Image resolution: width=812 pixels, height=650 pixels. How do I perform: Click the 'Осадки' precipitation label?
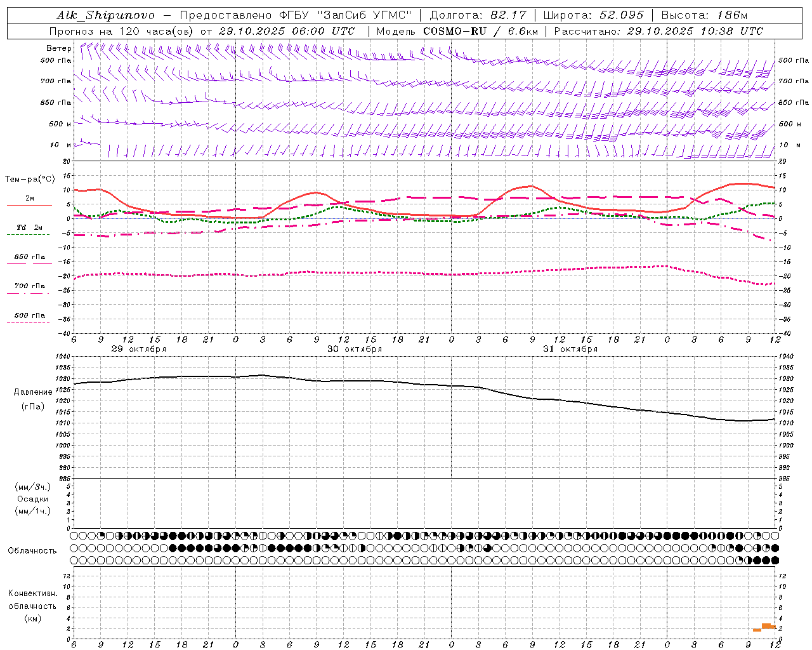[x=33, y=499]
